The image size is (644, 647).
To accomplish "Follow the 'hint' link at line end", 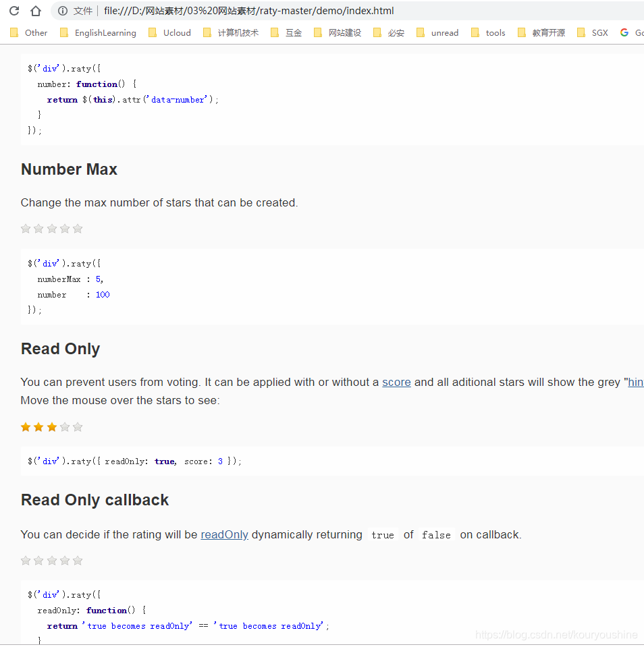I will click(x=636, y=383).
